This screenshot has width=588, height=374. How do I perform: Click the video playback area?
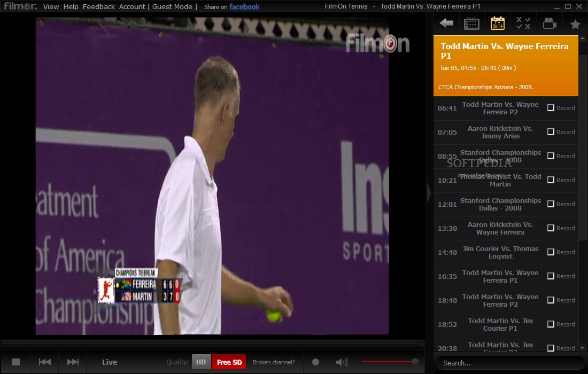tap(212, 176)
